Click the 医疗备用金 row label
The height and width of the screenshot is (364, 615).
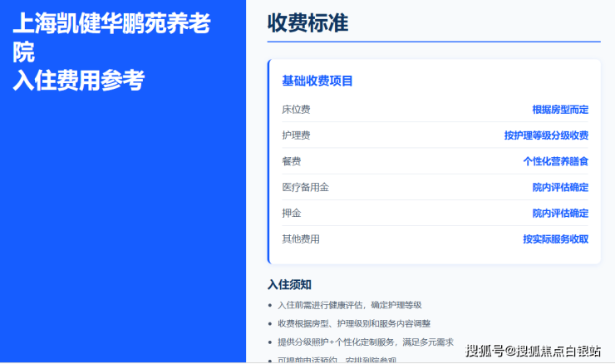[x=306, y=187]
